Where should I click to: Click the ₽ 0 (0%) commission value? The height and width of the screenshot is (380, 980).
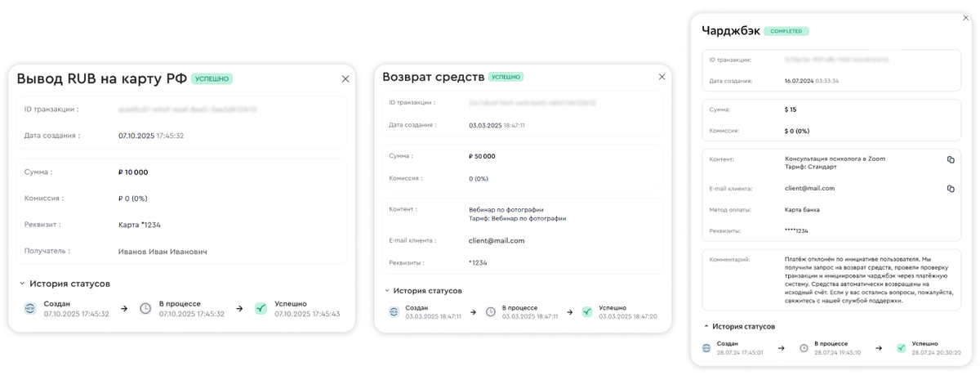click(133, 199)
